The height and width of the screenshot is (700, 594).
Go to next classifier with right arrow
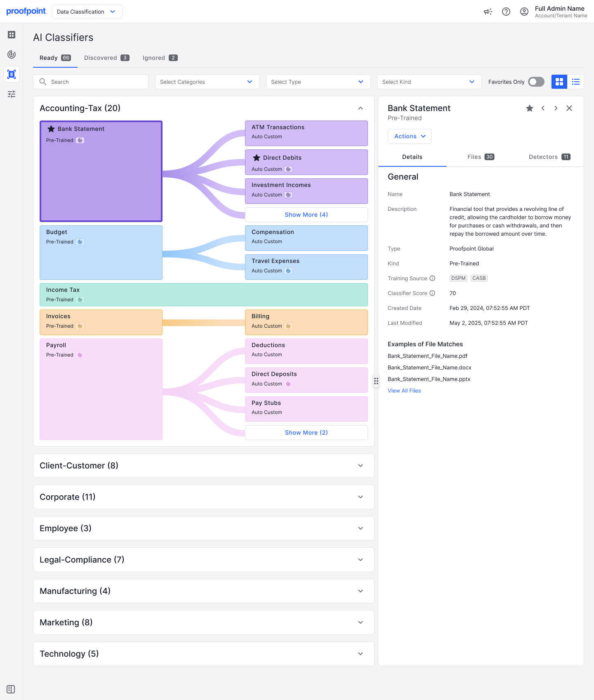[556, 108]
